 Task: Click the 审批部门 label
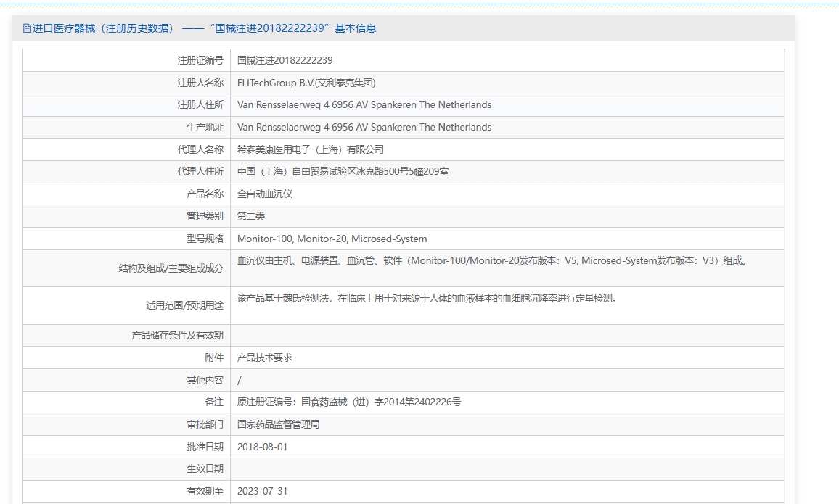(x=205, y=424)
